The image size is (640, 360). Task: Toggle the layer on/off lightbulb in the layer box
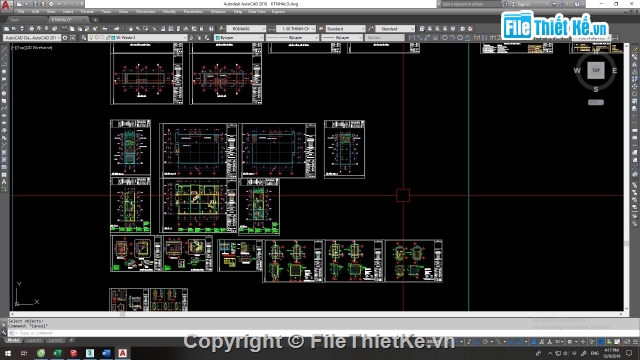tap(91, 38)
